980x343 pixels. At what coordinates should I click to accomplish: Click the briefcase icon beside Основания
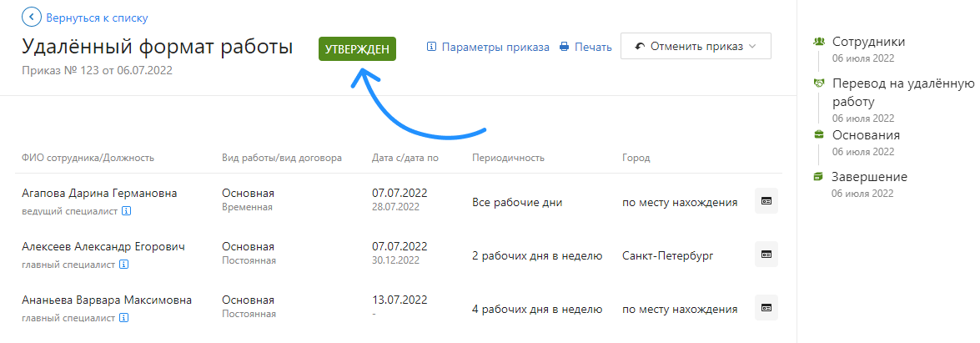(819, 135)
